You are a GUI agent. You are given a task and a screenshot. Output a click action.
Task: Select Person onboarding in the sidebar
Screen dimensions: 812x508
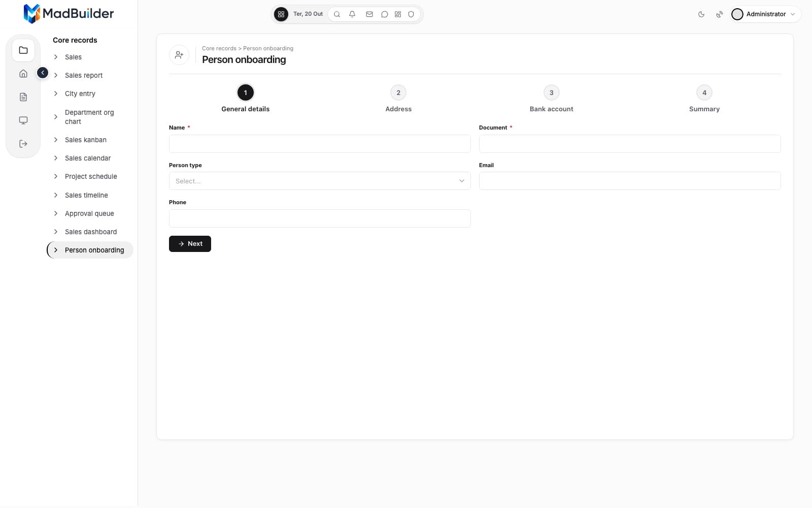[x=90, y=250]
